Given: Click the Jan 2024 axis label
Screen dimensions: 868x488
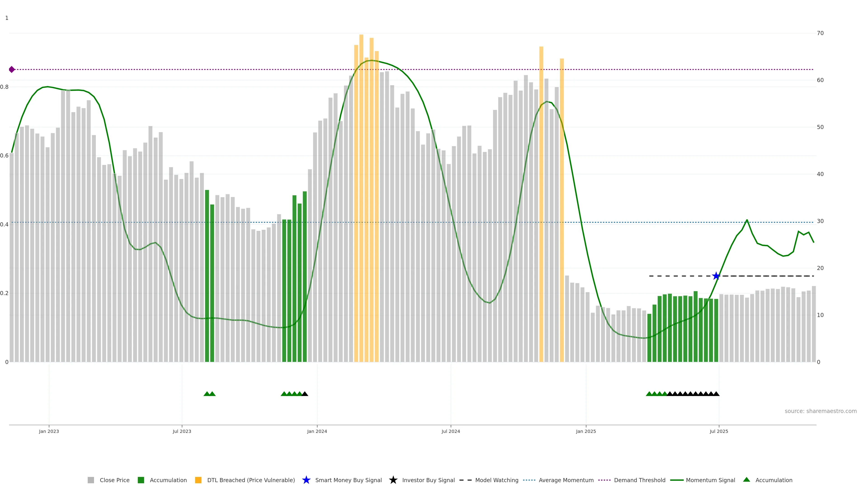Looking at the screenshot, I should click(317, 432).
